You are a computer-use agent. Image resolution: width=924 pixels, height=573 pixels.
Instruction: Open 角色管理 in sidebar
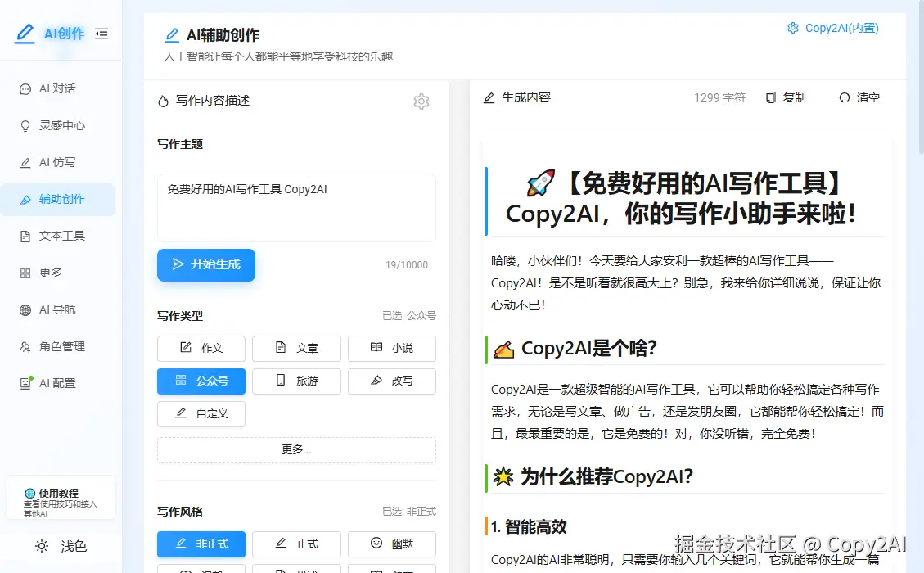click(x=58, y=346)
